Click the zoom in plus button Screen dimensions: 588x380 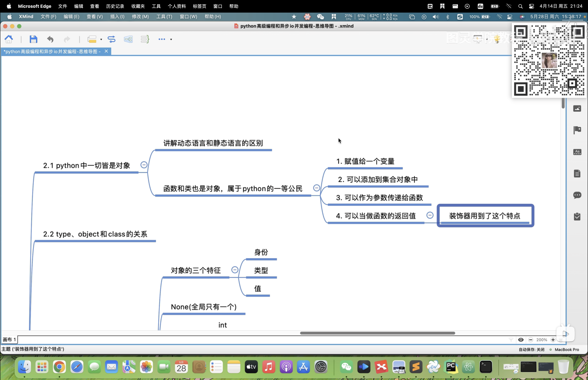click(553, 340)
